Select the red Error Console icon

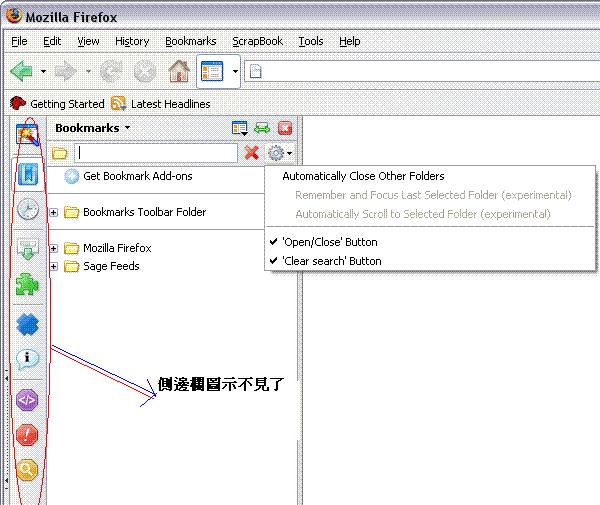coord(27,435)
